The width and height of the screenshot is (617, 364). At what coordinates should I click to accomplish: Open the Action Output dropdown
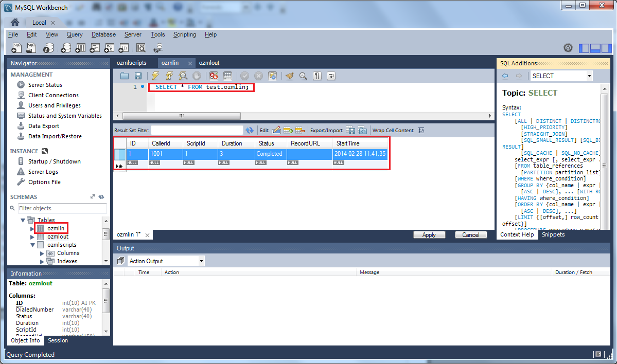pos(166,261)
